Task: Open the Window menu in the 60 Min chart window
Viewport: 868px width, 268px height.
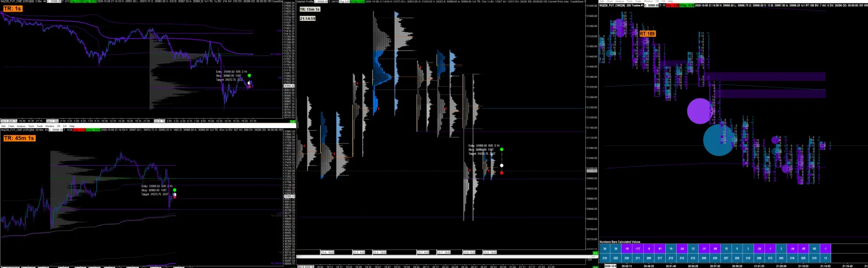Action: tap(49, 126)
